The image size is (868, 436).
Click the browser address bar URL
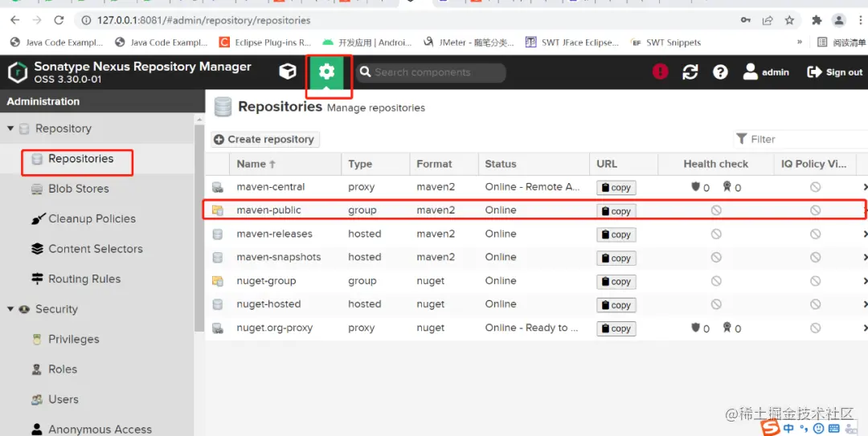pyautogui.click(x=203, y=20)
